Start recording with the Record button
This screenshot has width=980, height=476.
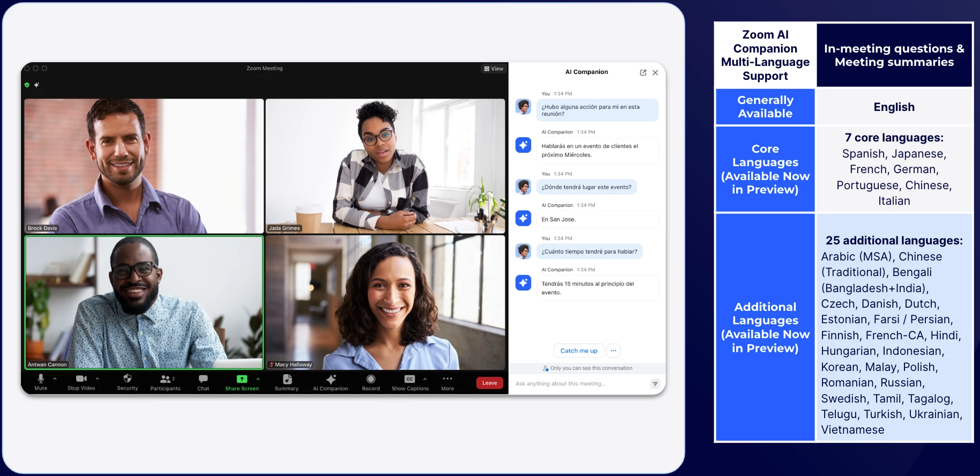pyautogui.click(x=371, y=382)
